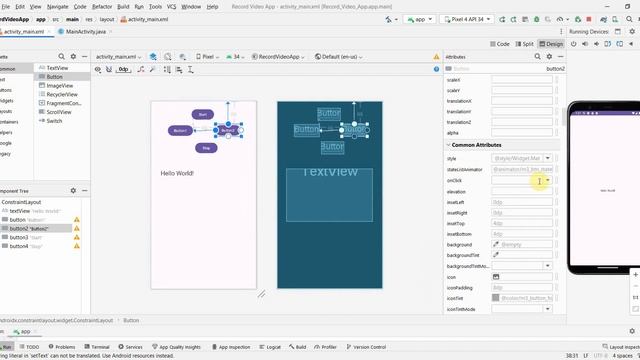The height and width of the screenshot is (360, 640).
Task: Open the Profiler tool window
Action: point(325,347)
